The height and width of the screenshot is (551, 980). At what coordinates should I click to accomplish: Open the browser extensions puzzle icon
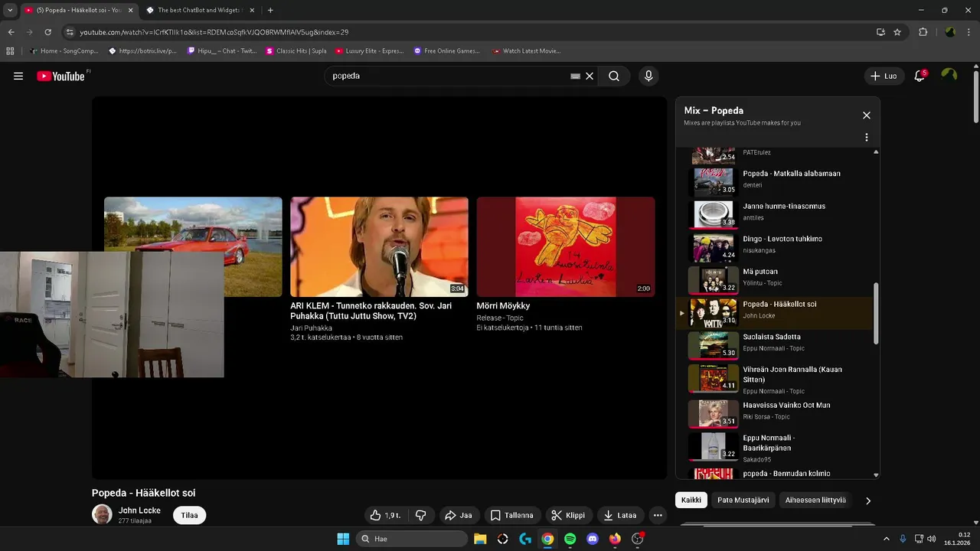tap(923, 32)
